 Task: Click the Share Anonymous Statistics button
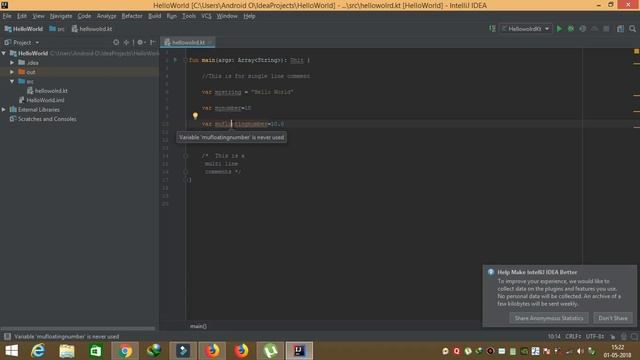pyautogui.click(x=549, y=318)
